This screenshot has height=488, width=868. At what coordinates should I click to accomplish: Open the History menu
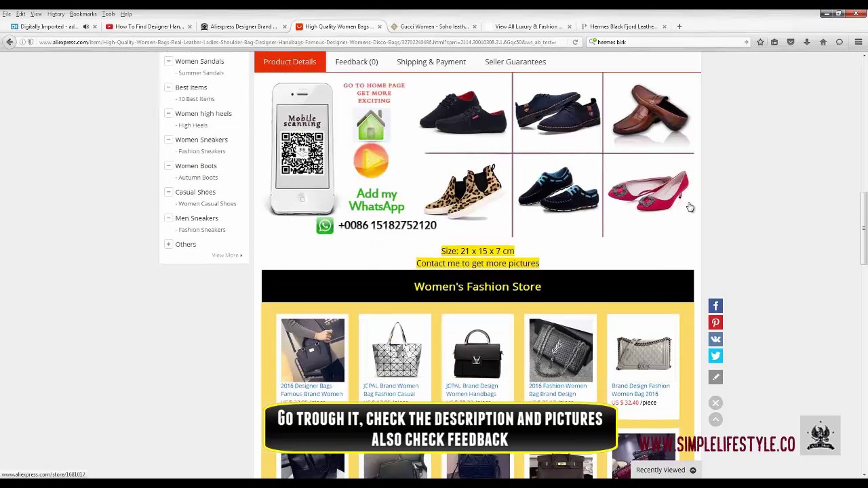point(56,14)
